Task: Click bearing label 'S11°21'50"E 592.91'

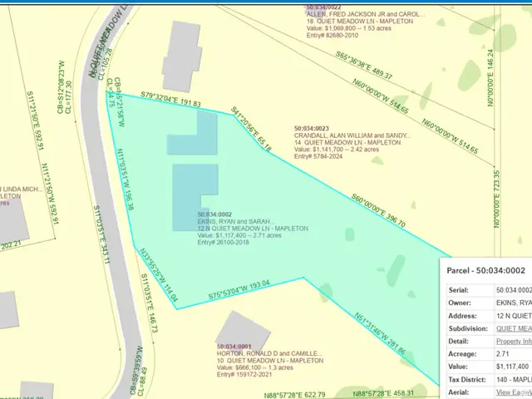Action: pos(35,121)
